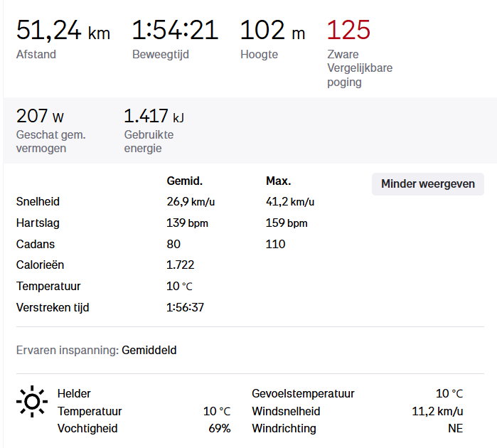Select the Windsnelheid value 11,2 km/u

pyautogui.click(x=437, y=411)
